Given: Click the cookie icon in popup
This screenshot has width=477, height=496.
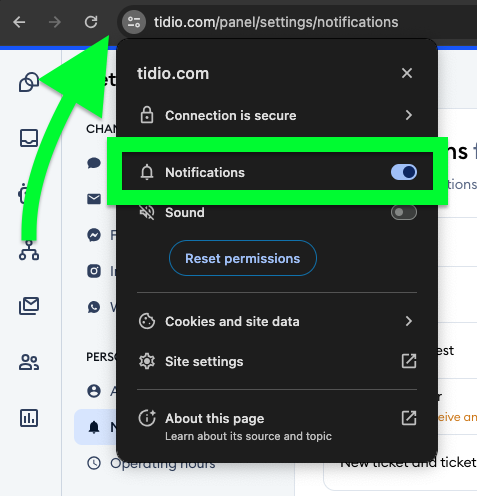Looking at the screenshot, I should point(147,321).
